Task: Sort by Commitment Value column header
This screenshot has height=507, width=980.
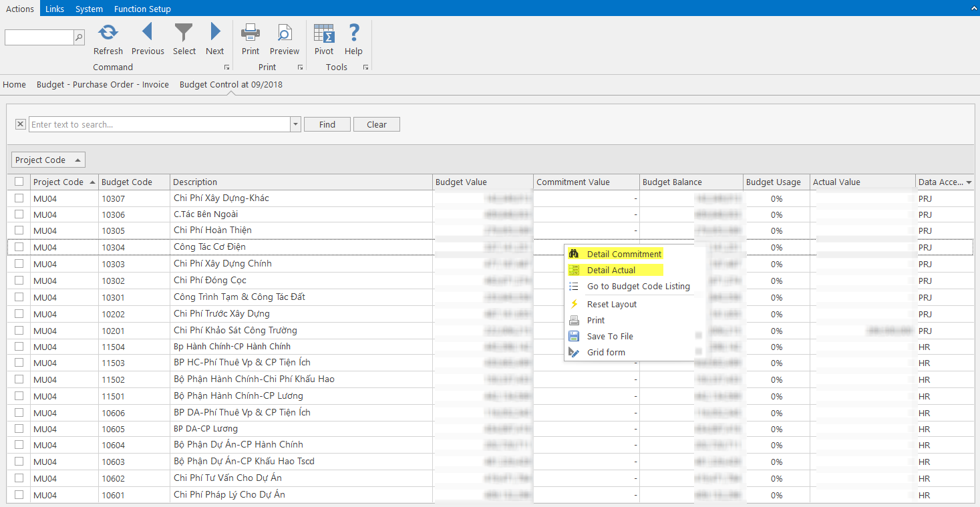Action: click(587, 182)
